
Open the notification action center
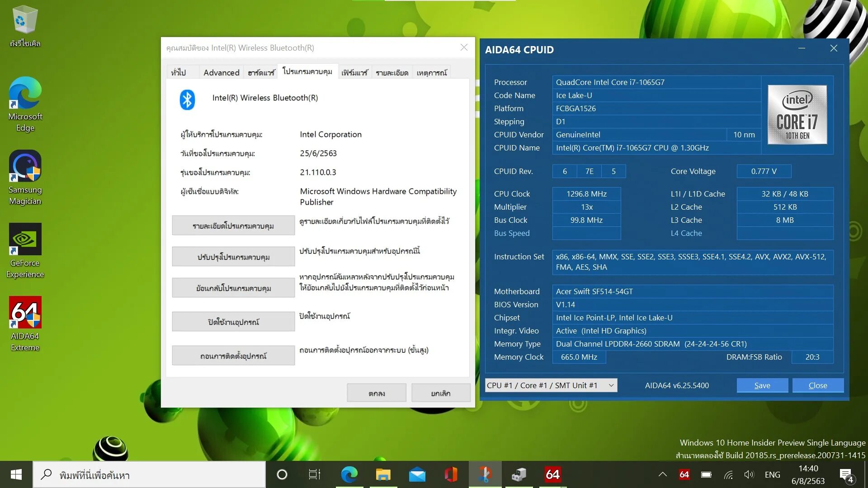click(846, 474)
